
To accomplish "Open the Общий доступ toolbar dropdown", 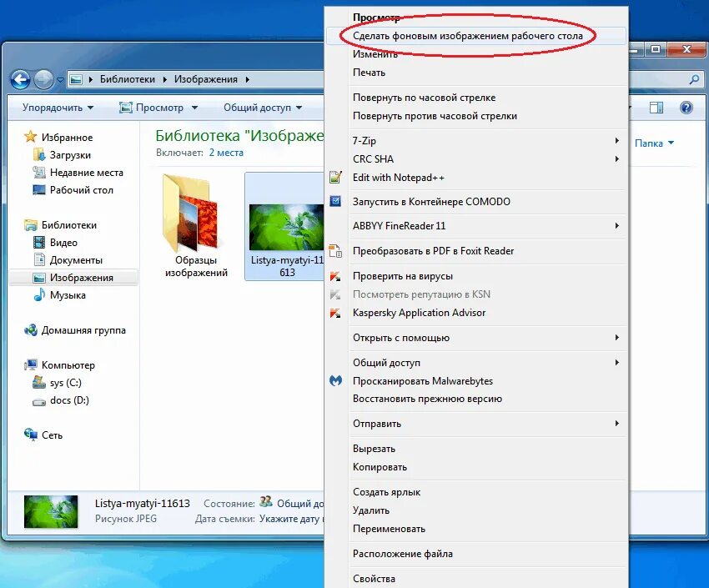I will point(263,108).
